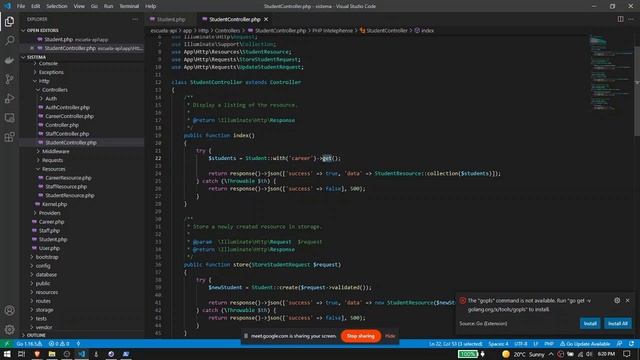Open the Manage gear in activity bar
The height and width of the screenshot is (360, 640).
point(9,329)
